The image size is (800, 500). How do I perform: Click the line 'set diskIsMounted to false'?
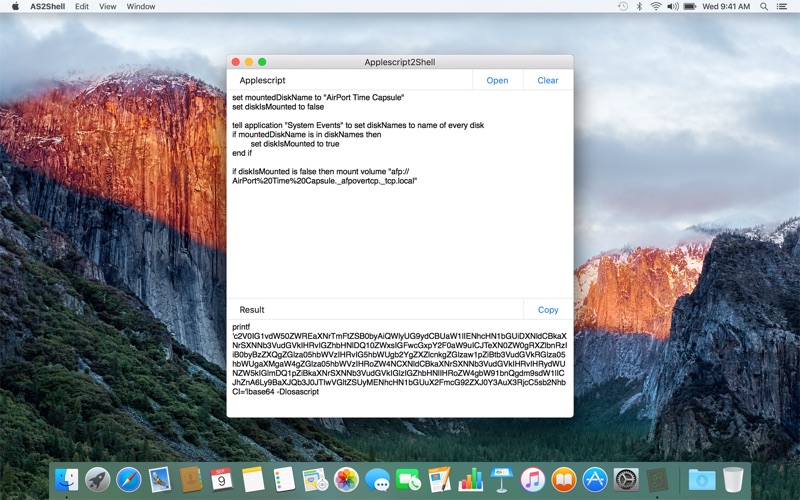pyautogui.click(x=278, y=107)
